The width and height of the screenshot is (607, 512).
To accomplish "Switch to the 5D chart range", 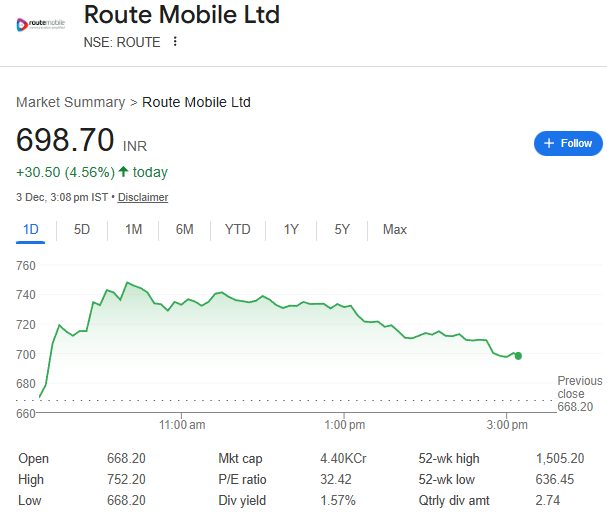I will pyautogui.click(x=82, y=230).
